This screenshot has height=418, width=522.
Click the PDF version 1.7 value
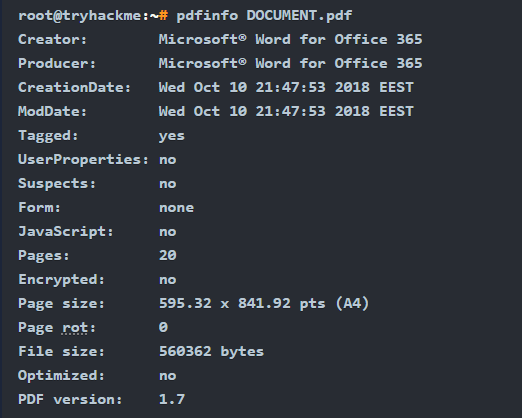click(x=172, y=399)
